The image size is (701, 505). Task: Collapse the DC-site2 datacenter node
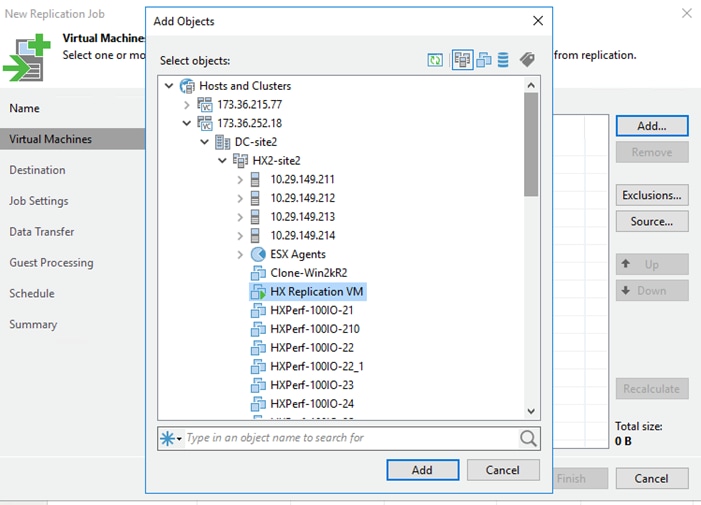[x=205, y=142]
